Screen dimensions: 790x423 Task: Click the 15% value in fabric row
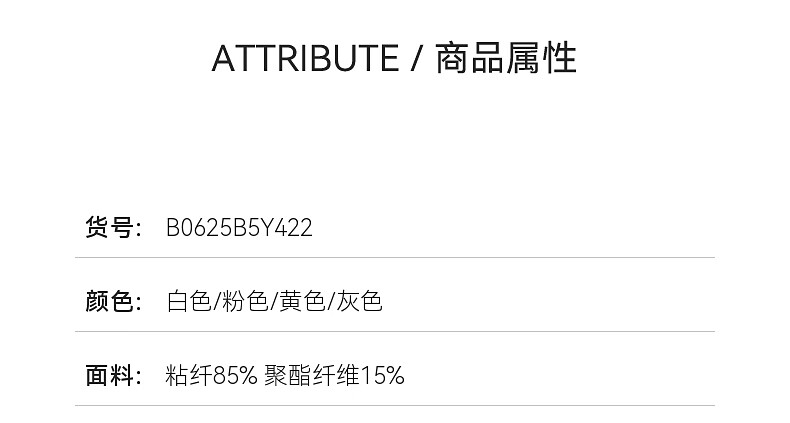382,376
